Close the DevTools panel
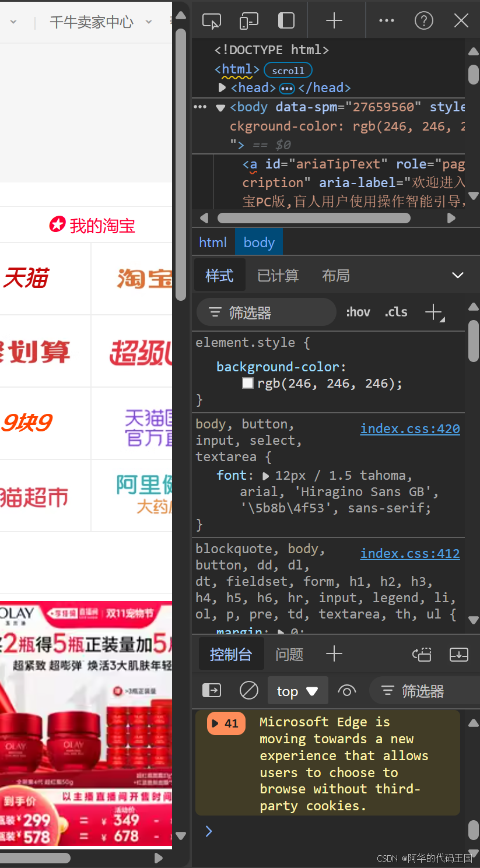This screenshot has height=868, width=480. (x=461, y=21)
